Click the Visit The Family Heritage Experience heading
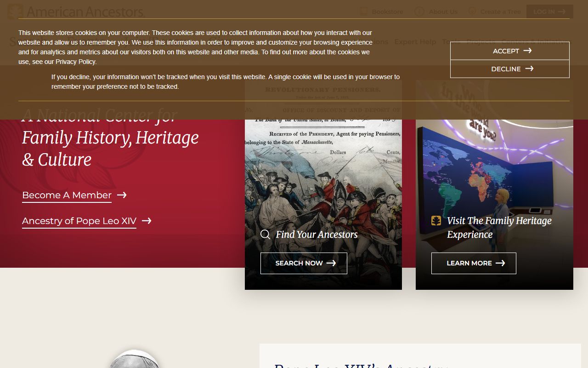Viewport: 588px width, 368px height. [499, 228]
